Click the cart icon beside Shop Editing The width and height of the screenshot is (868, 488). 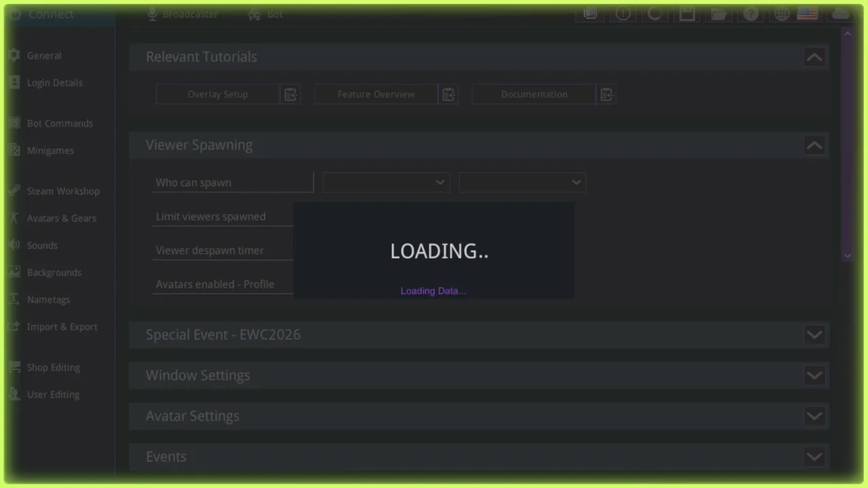pos(14,367)
